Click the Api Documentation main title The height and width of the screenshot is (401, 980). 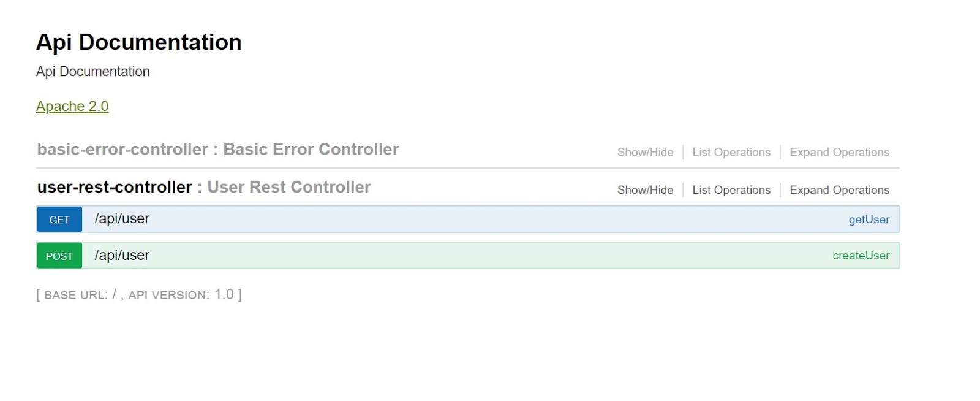click(139, 42)
